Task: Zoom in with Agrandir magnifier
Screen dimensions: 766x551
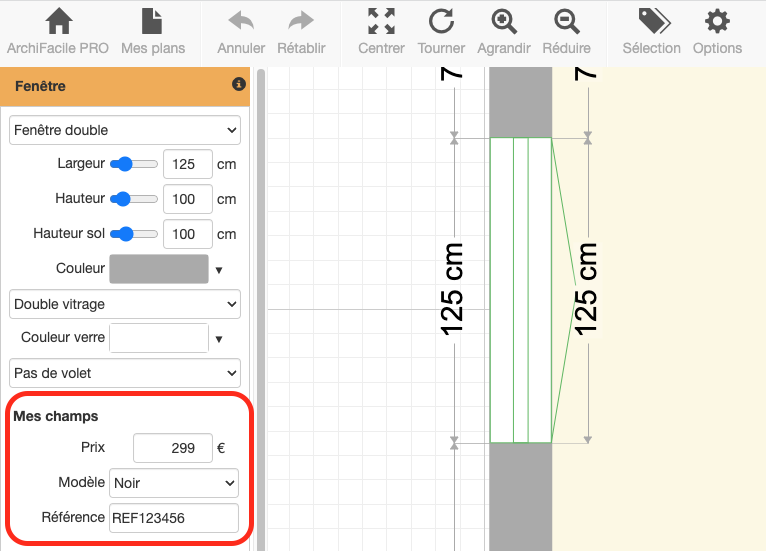Action: tap(504, 22)
